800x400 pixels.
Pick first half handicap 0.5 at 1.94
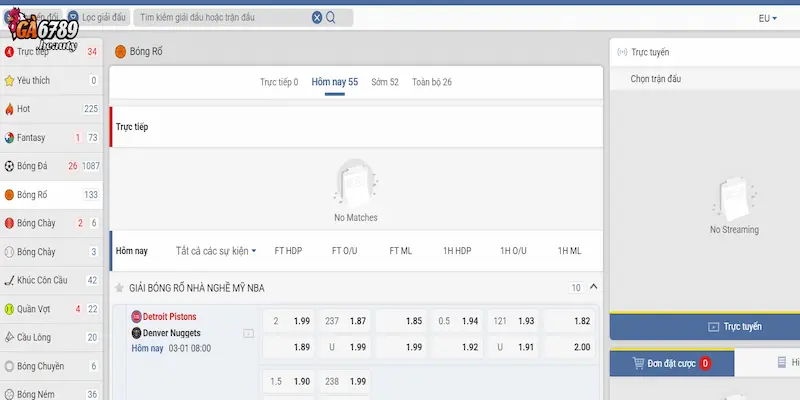click(457, 321)
